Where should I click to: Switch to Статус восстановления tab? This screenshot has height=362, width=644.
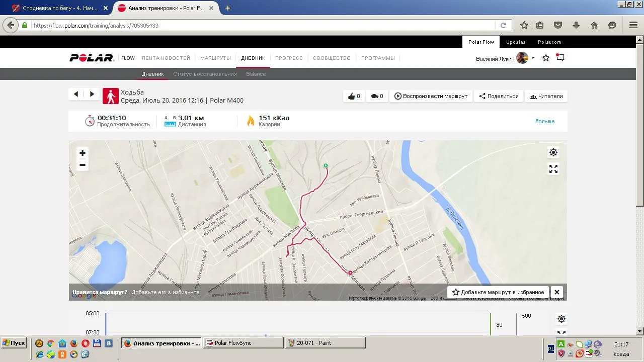coord(205,74)
